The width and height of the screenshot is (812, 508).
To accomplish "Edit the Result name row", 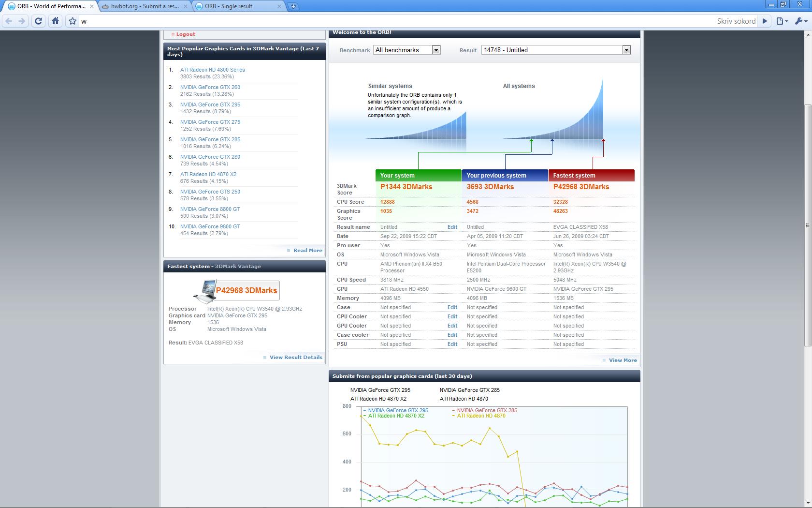I will click(x=452, y=227).
